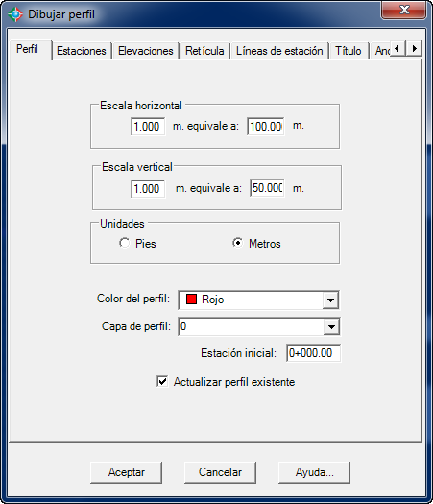Switch to the Estaciones tab
The height and width of the screenshot is (504, 433).
pos(82,51)
